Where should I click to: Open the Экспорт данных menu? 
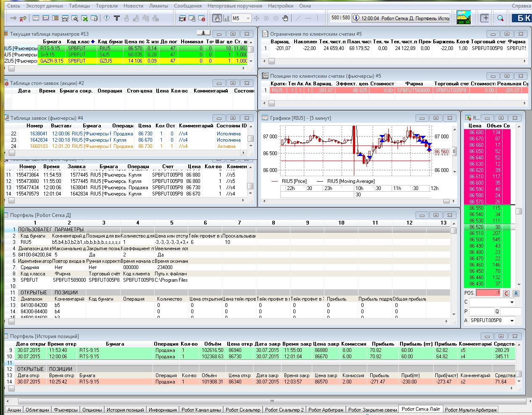click(45, 6)
